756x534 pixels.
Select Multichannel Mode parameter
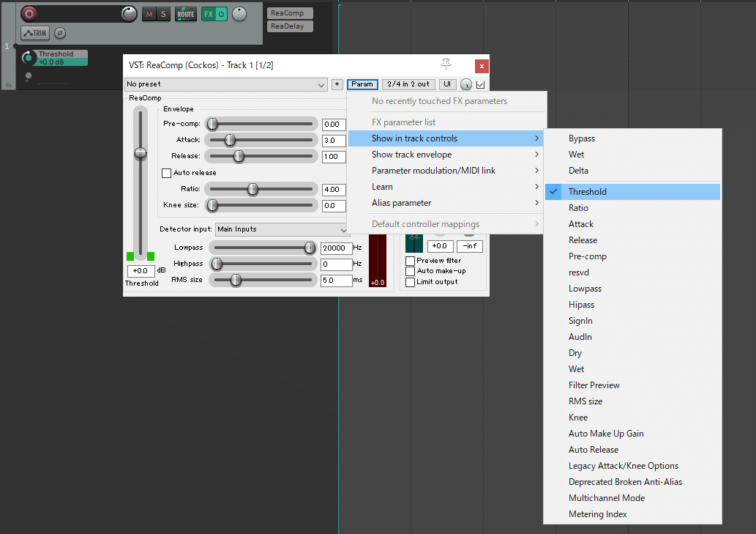coord(632,498)
